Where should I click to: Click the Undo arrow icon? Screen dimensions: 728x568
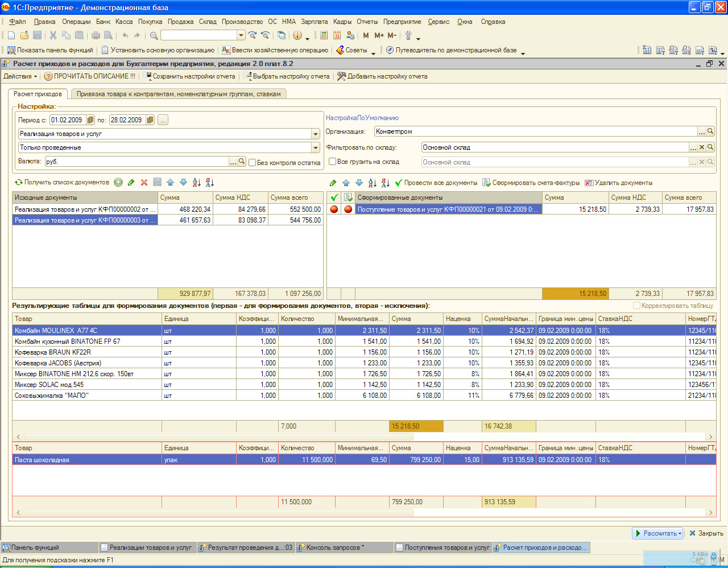pyautogui.click(x=125, y=35)
